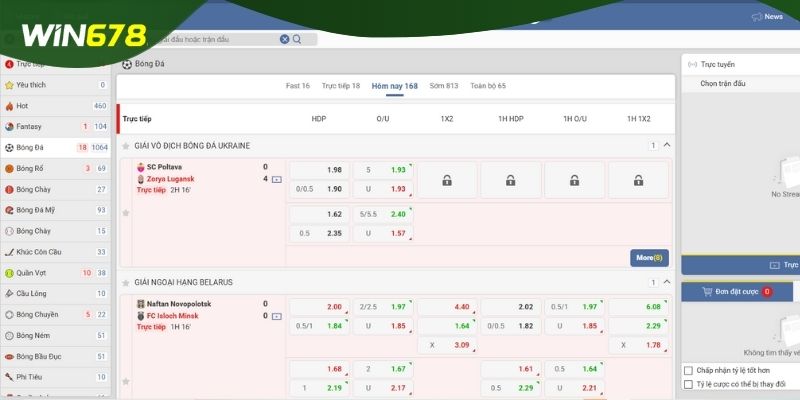
Task: Click the Fantasy sports icon
Action: (x=9, y=127)
